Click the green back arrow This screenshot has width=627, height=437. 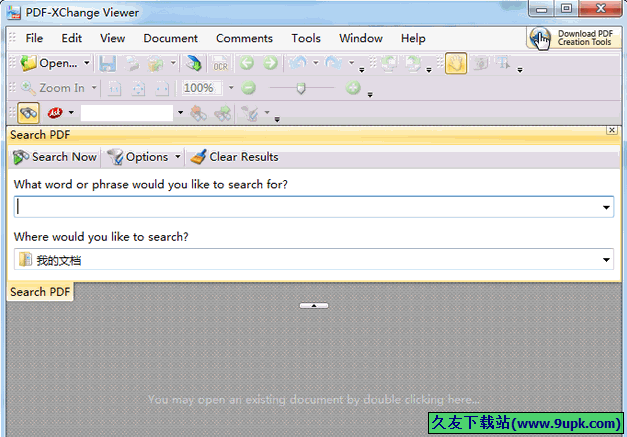247,63
